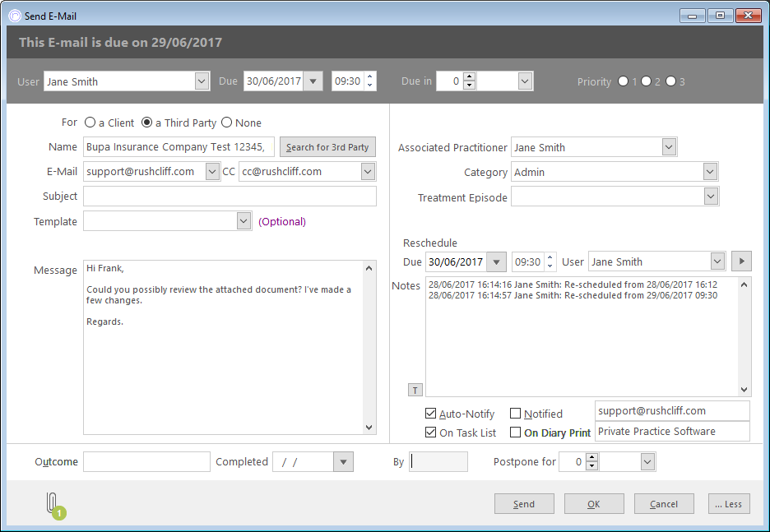
Task: Open the Reschedule Due date dropdown
Action: (x=497, y=261)
